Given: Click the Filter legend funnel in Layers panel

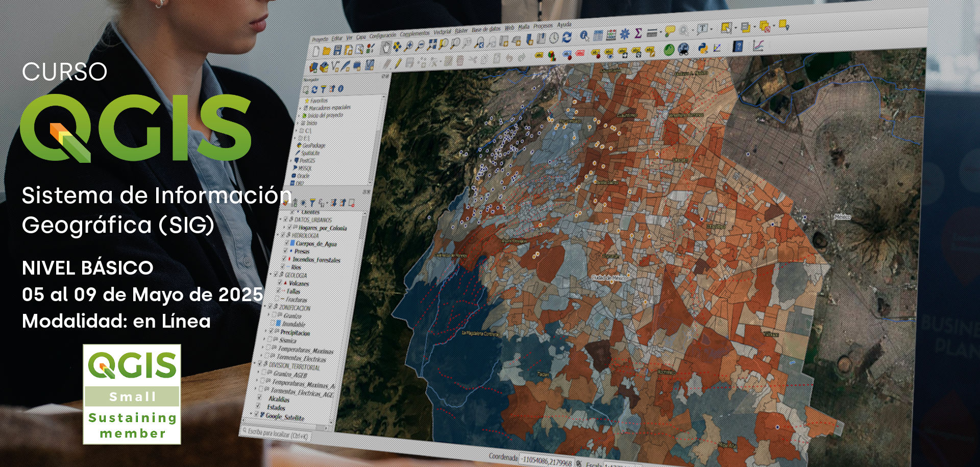Looking at the screenshot, I should pos(312,202).
